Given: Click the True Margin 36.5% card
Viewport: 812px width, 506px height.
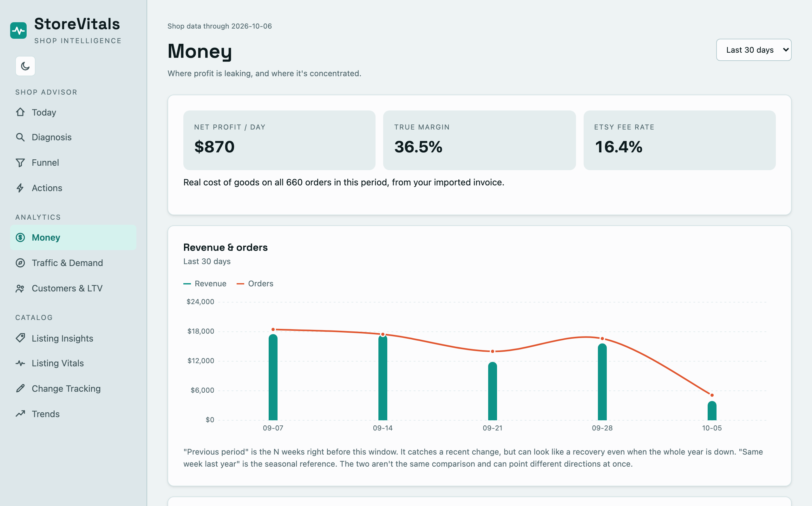Looking at the screenshot, I should [x=479, y=140].
